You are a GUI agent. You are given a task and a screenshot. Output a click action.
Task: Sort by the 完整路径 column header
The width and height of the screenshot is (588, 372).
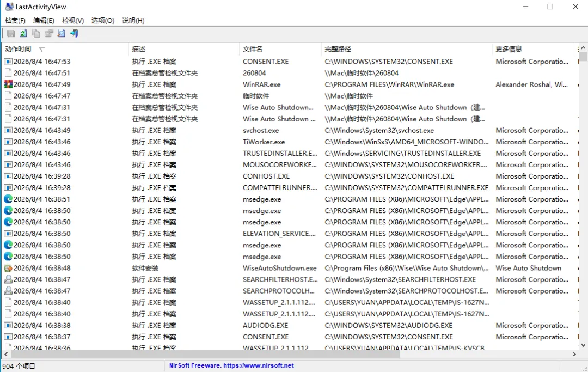[407, 49]
